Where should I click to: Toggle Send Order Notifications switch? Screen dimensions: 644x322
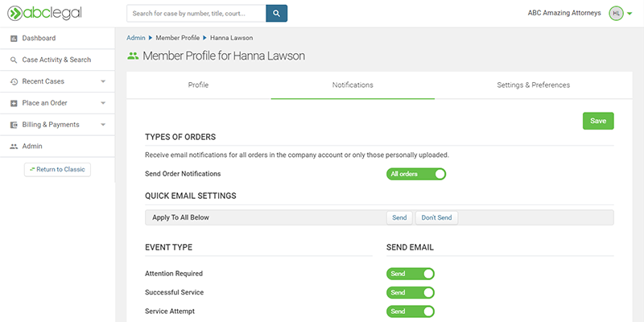(x=415, y=174)
